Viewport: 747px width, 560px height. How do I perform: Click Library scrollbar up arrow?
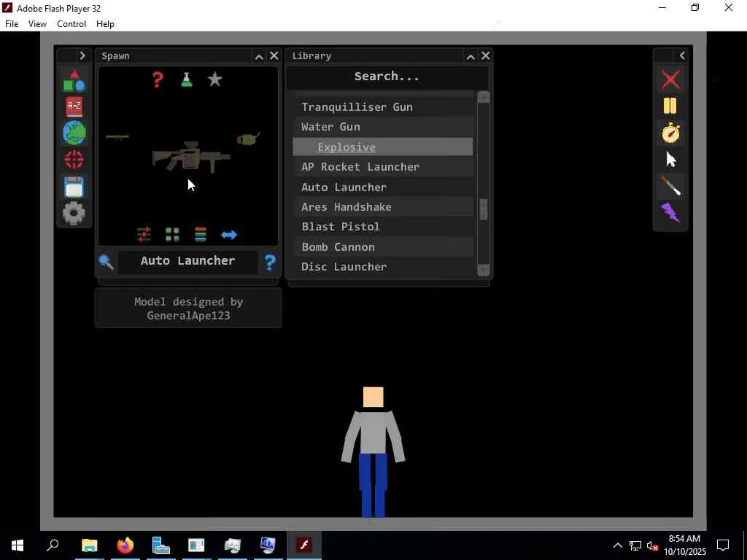[x=483, y=97]
